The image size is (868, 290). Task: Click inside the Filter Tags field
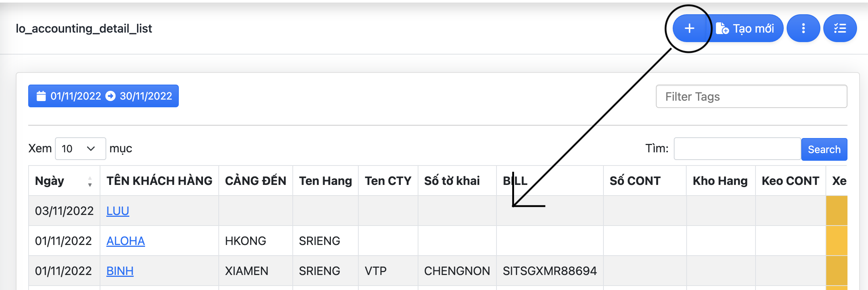(751, 97)
